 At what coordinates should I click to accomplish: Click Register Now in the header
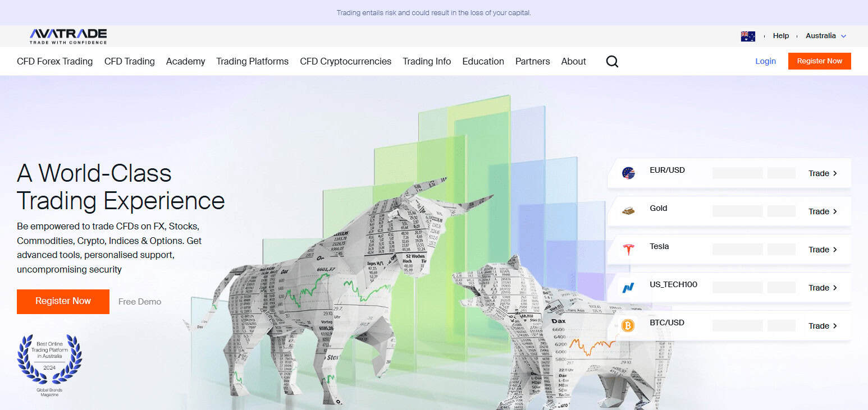820,61
